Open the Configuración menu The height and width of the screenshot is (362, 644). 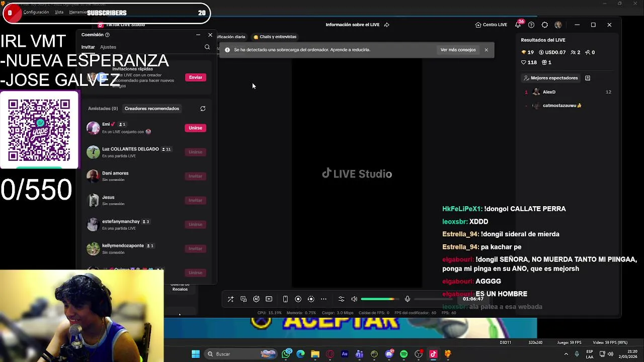click(x=36, y=12)
